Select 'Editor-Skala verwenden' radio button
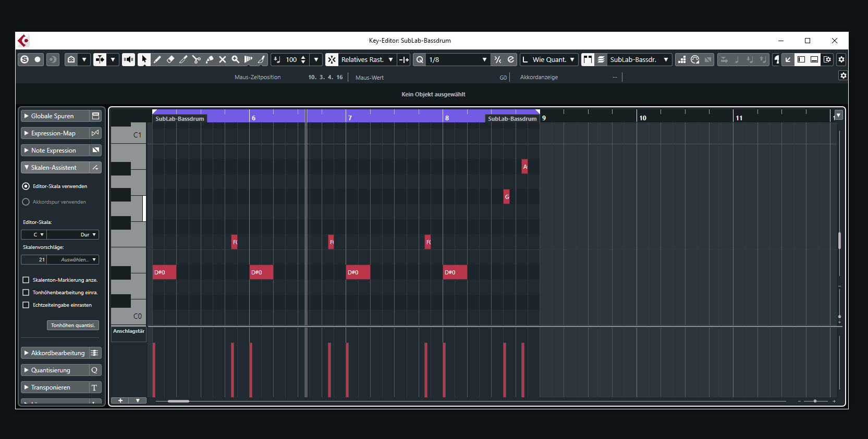868x439 pixels. point(26,186)
